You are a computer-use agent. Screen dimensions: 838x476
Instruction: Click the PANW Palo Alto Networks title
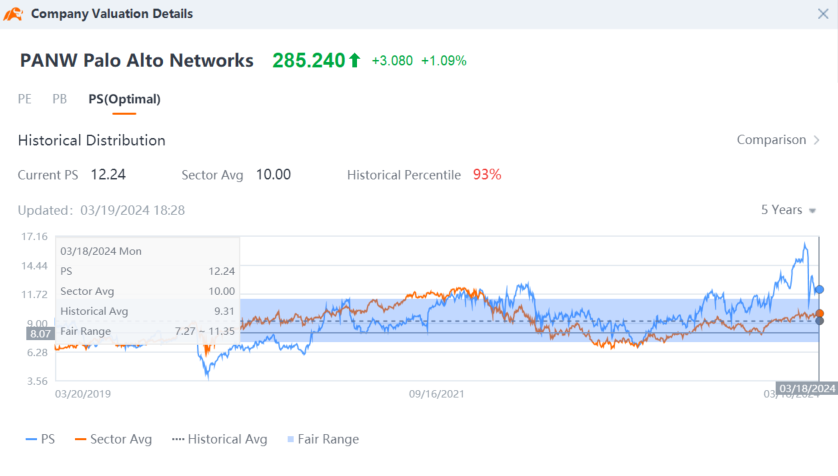137,61
